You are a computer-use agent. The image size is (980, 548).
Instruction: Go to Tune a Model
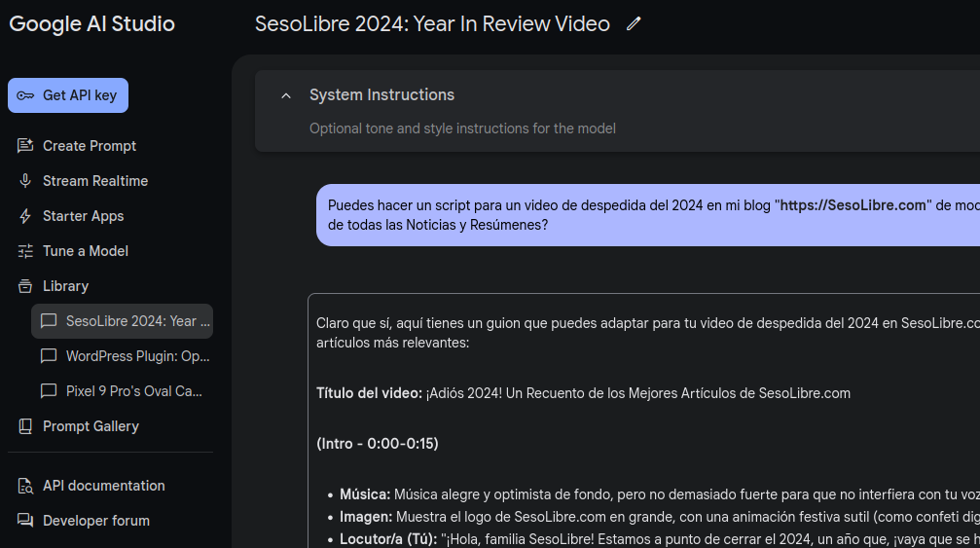pos(86,250)
